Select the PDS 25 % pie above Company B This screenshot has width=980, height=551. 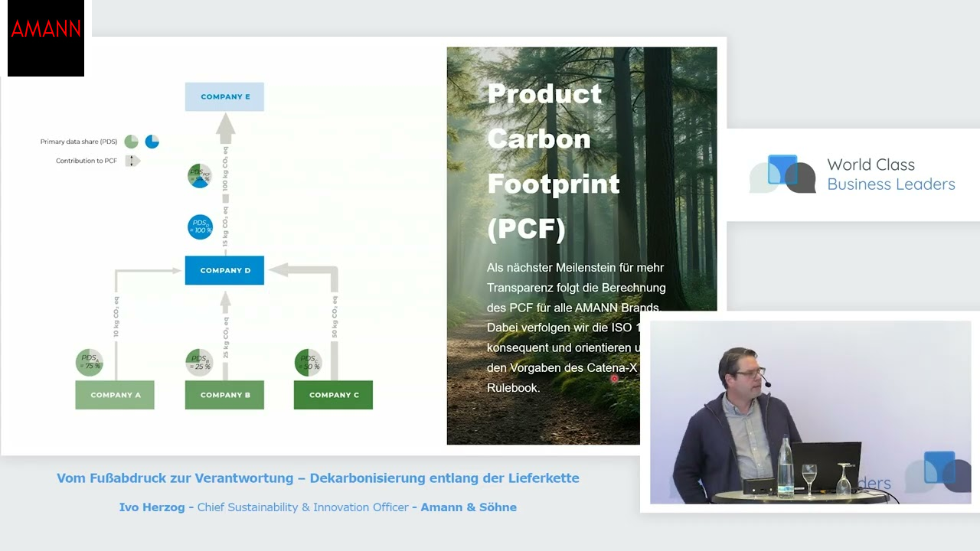(x=200, y=362)
